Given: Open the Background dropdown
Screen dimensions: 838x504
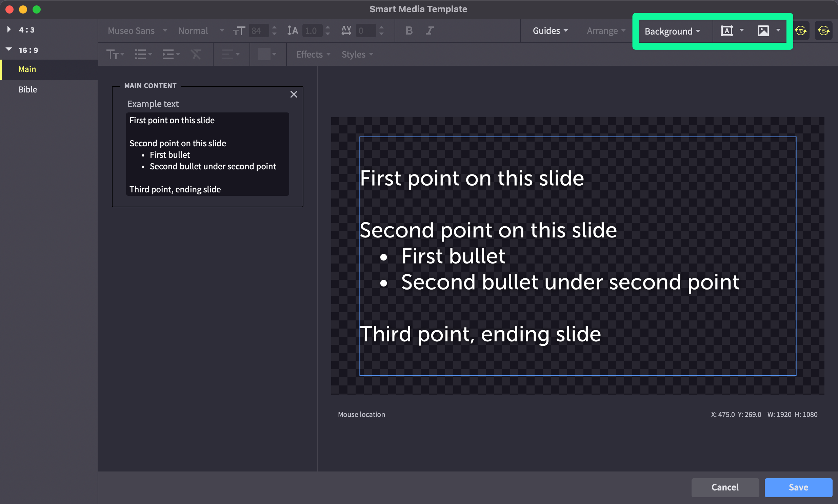Looking at the screenshot, I should (672, 31).
